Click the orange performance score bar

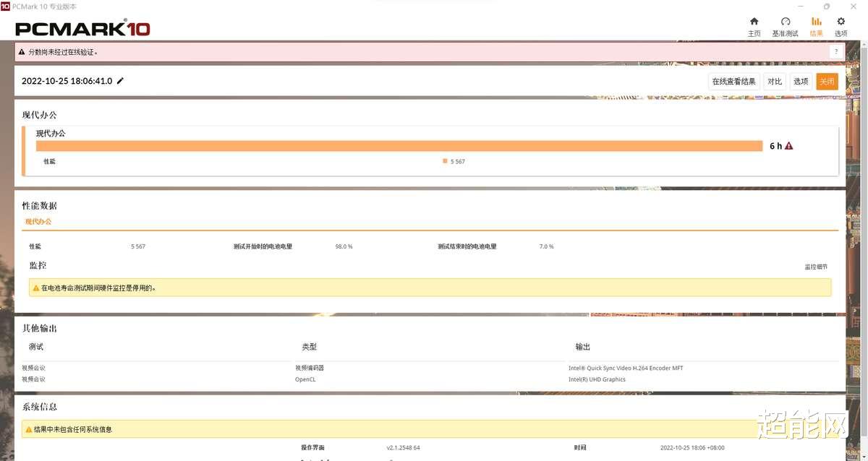coord(398,145)
